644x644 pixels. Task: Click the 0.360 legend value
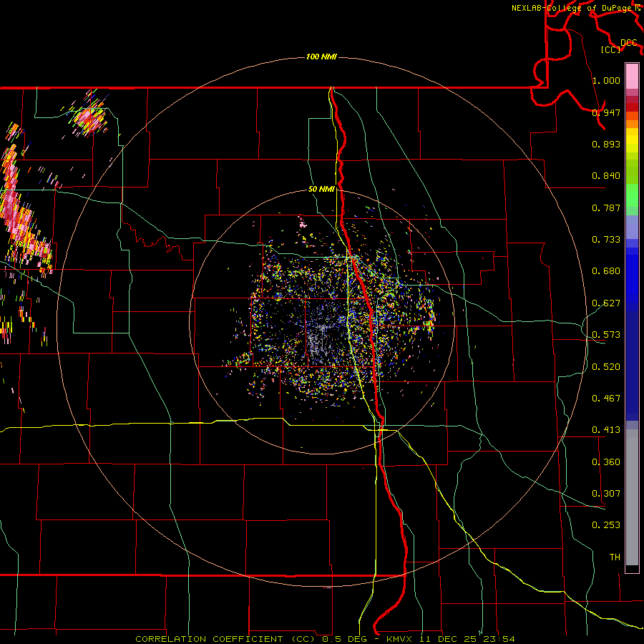606,462
